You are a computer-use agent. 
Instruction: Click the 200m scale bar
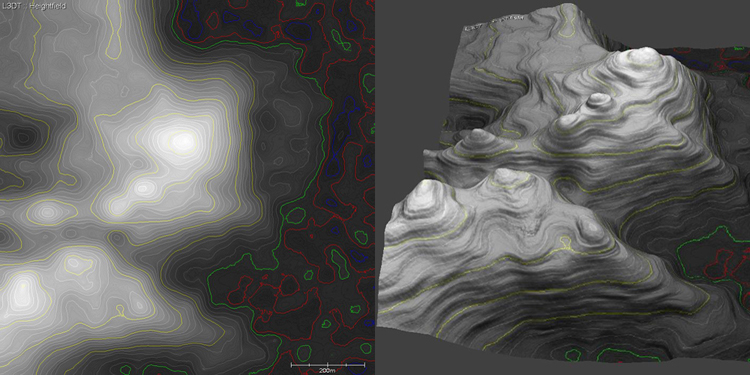(x=328, y=367)
